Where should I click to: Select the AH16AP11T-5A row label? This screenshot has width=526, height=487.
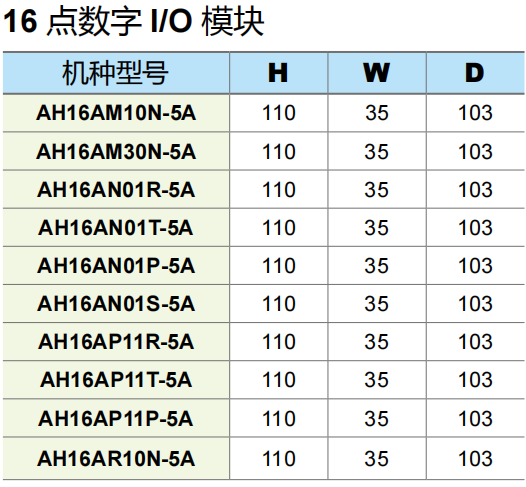pyautogui.click(x=116, y=380)
